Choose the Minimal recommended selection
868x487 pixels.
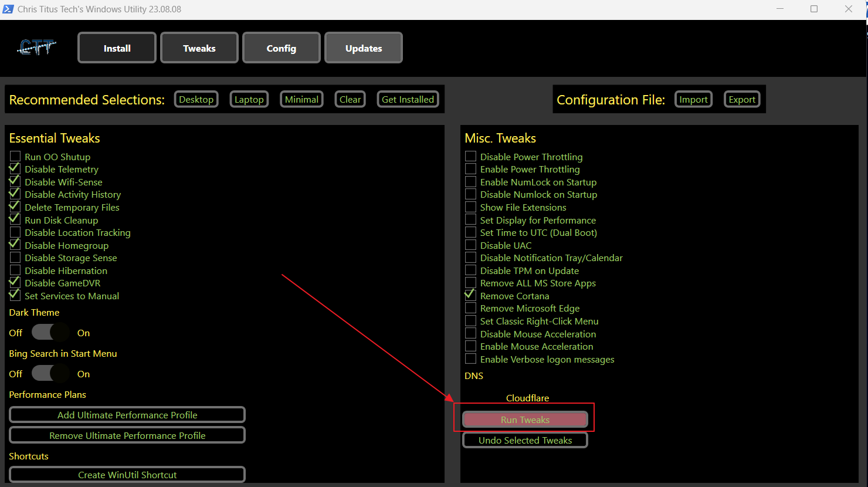[x=302, y=99]
